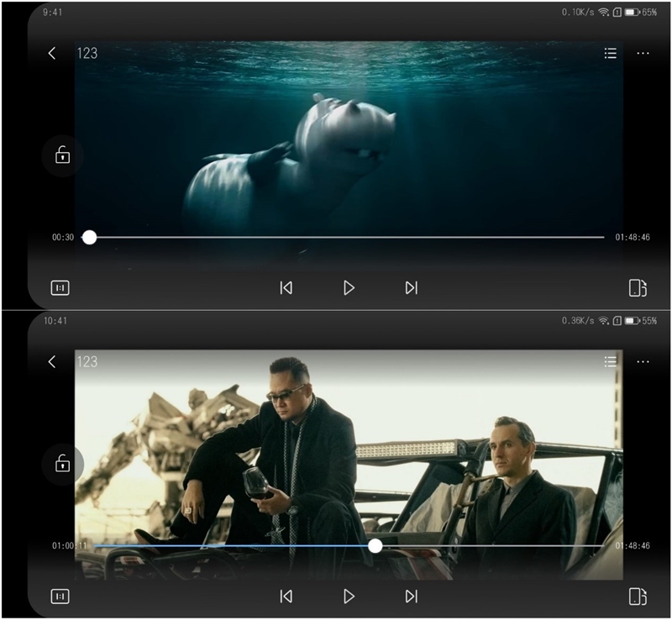Rotate screen orientation in top player

[637, 288]
